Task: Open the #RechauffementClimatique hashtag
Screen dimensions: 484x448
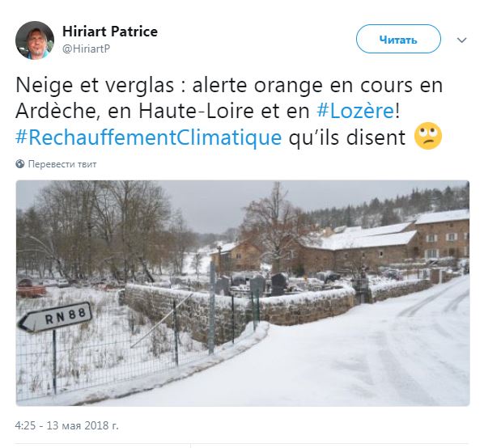Action: [148, 137]
